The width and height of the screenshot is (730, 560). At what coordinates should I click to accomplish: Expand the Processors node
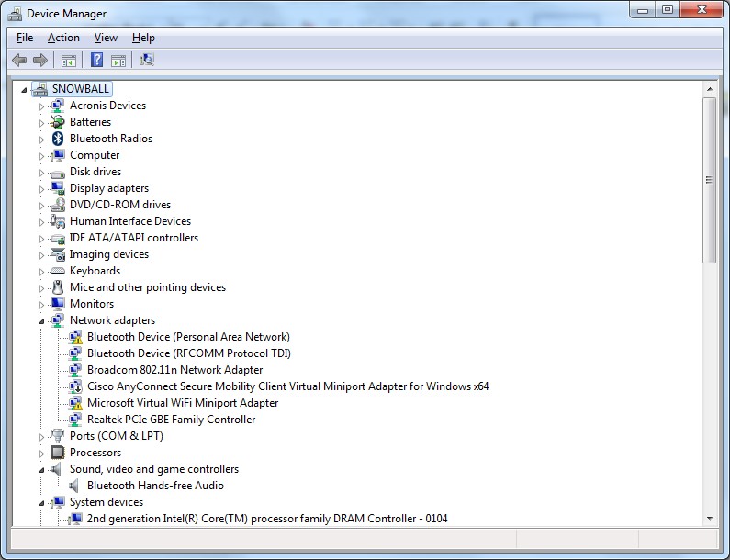[x=41, y=454]
